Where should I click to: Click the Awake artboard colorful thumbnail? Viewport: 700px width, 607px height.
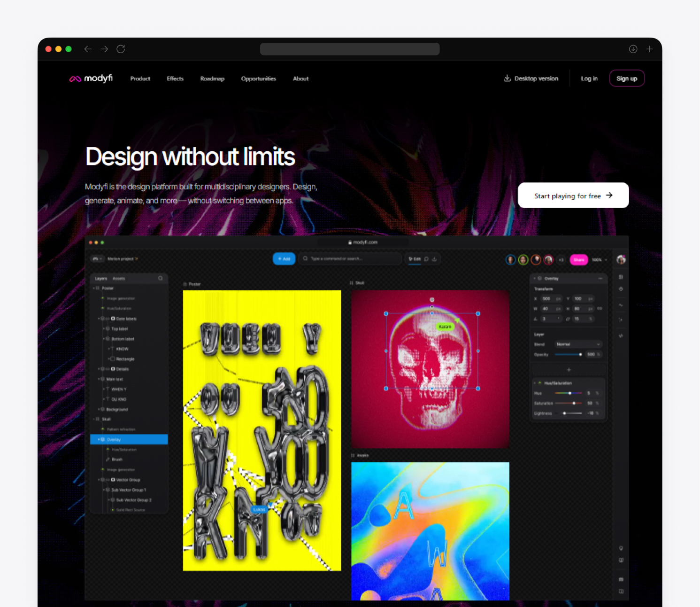430,531
